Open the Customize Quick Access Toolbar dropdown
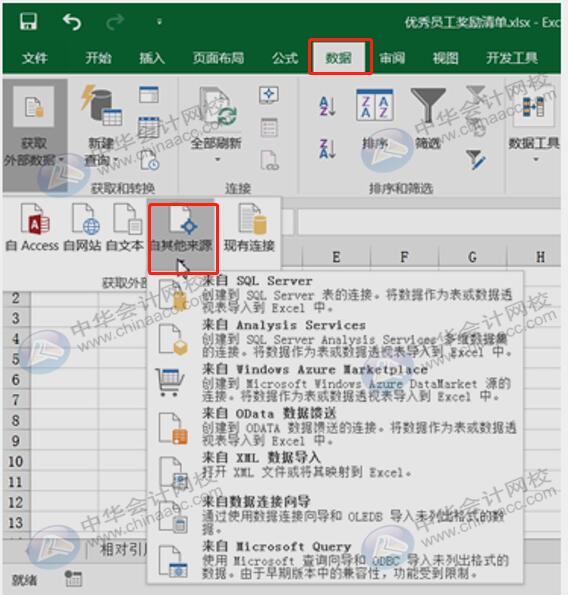Screen dimensions: 568x595 click(159, 22)
